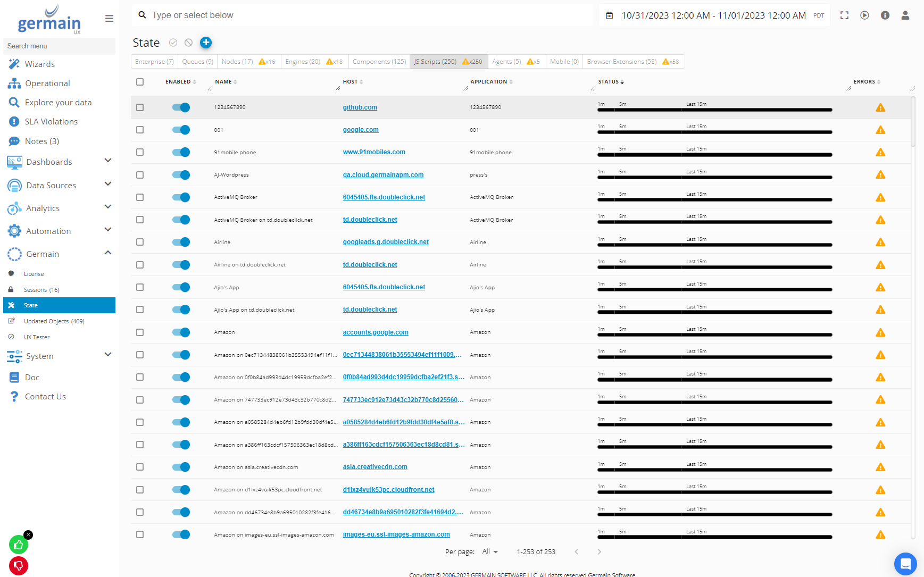The width and height of the screenshot is (924, 577).
Task: Toggle fullscreen mode icon in top bar
Action: point(844,15)
